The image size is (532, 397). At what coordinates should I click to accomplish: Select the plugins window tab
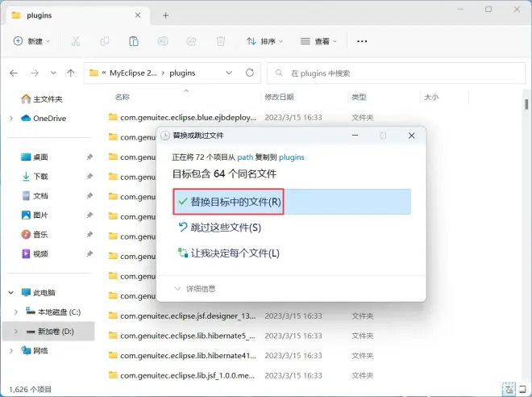77,15
